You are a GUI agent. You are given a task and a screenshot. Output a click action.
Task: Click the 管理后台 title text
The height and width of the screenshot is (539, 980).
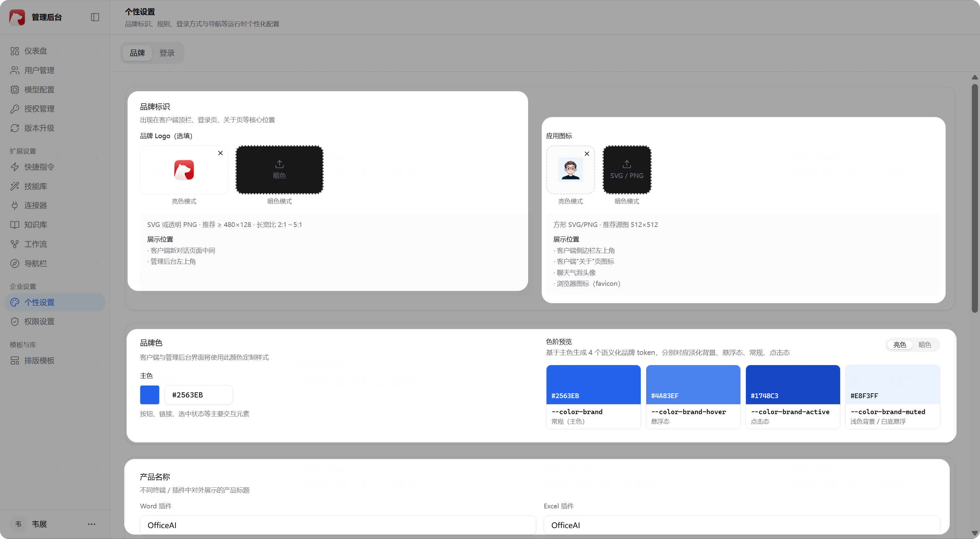[46, 17]
